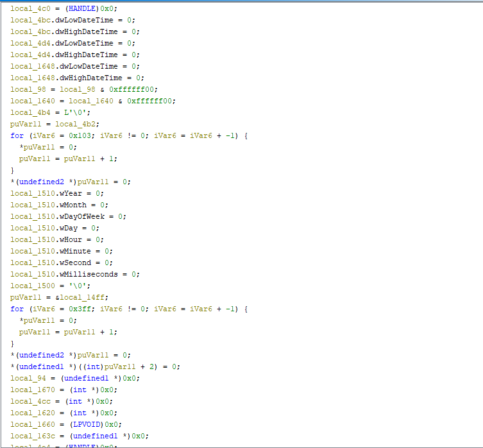Viewport: 483px width, 448px height.
Task: Select the (HANDLE) cast on the first line
Action: pyautogui.click(x=81, y=8)
